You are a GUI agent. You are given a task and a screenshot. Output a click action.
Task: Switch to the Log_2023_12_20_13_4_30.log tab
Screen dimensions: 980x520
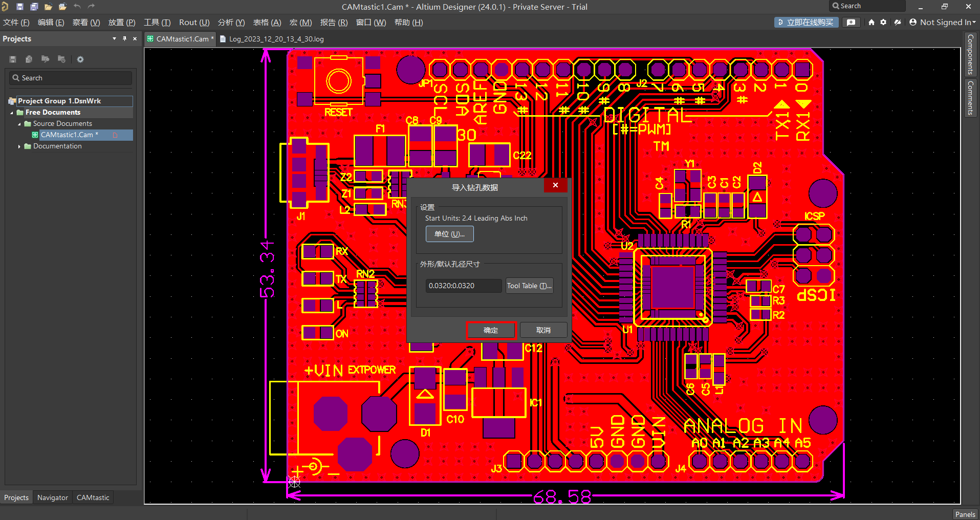click(x=276, y=39)
